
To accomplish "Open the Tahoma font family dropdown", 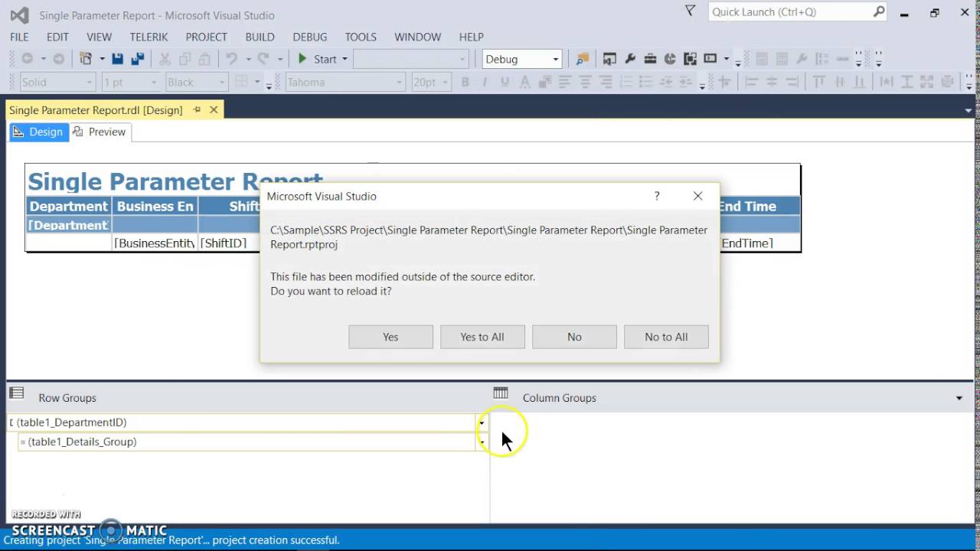I will [x=399, y=82].
